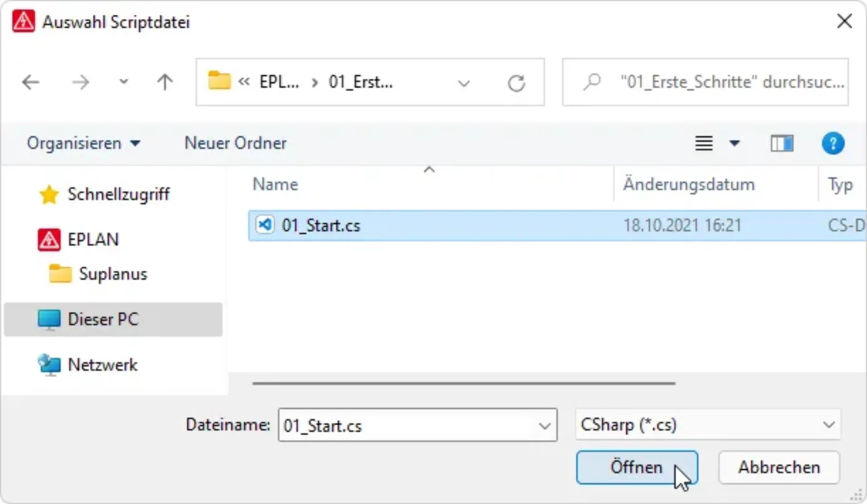
Task: Click the Abbrechen button
Action: coord(779,467)
